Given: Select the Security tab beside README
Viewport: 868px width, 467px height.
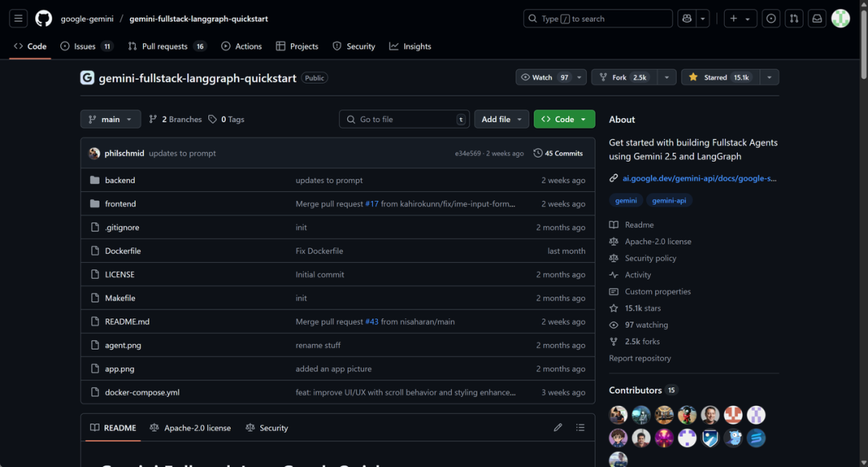Looking at the screenshot, I should (x=267, y=428).
